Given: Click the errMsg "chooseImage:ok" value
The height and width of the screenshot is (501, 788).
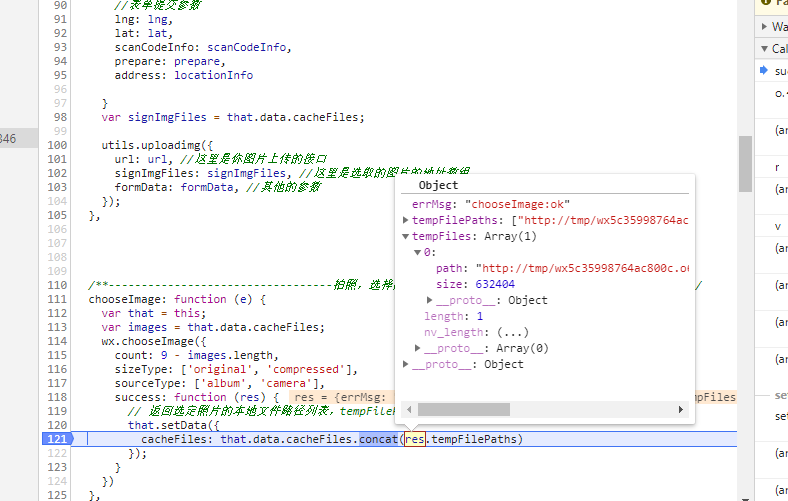Looking at the screenshot, I should 518,204.
